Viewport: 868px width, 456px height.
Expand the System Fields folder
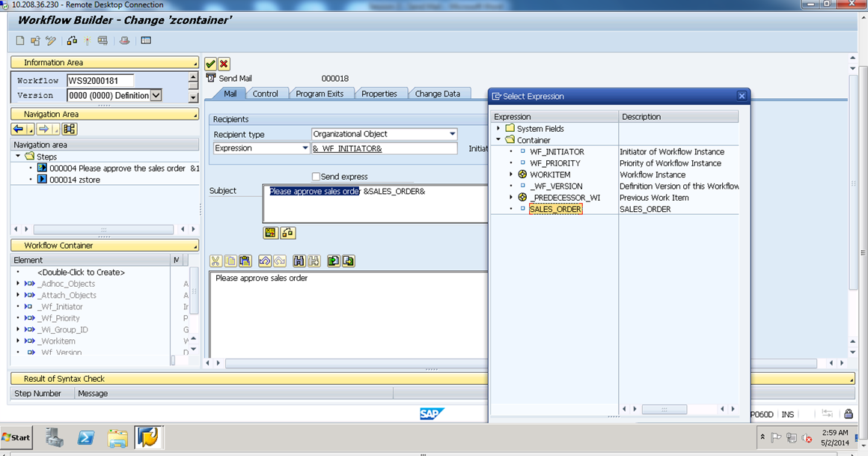click(x=498, y=128)
